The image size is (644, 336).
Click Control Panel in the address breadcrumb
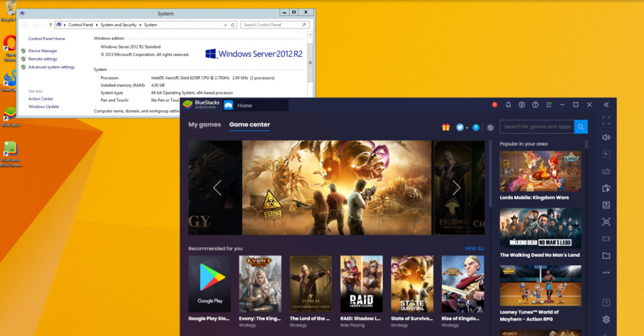coord(80,25)
